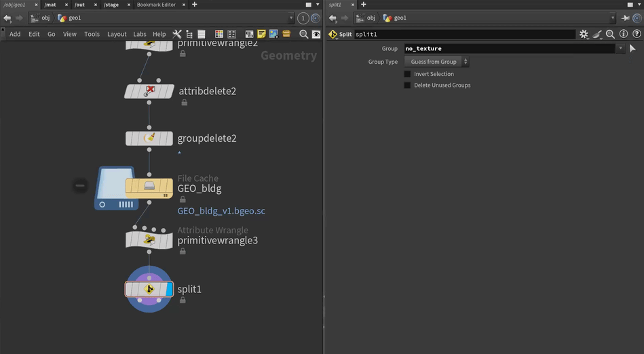Click the GEO_bldg_v1.bgeo.sc file link
The height and width of the screenshot is (354, 644).
221,211
